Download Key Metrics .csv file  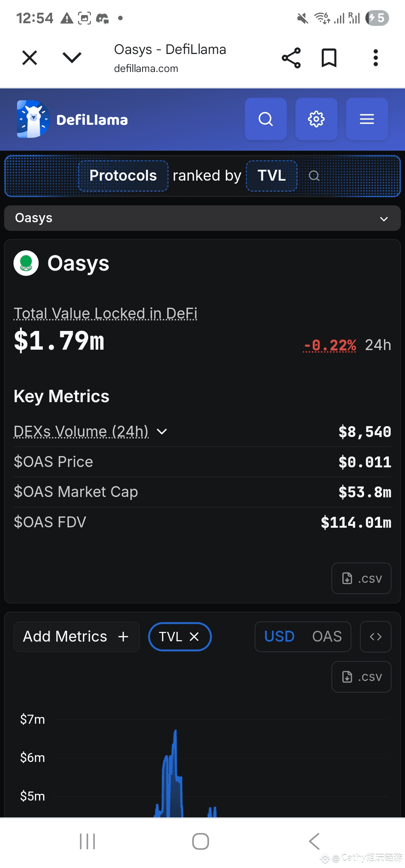[361, 578]
